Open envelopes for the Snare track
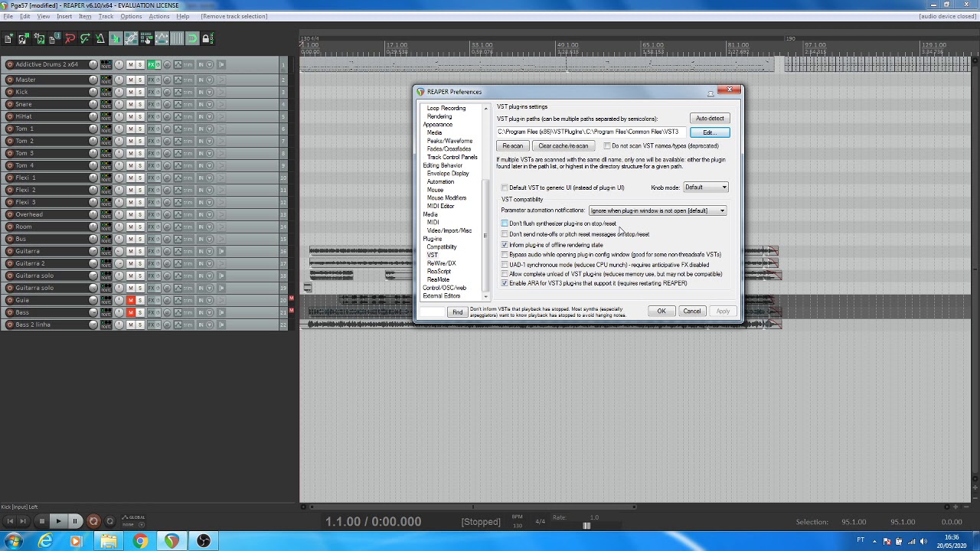Image resolution: width=980 pixels, height=551 pixels. (x=178, y=104)
